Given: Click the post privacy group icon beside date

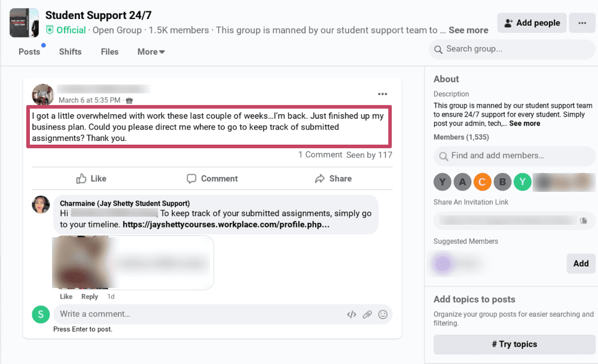Looking at the screenshot, I should (129, 100).
